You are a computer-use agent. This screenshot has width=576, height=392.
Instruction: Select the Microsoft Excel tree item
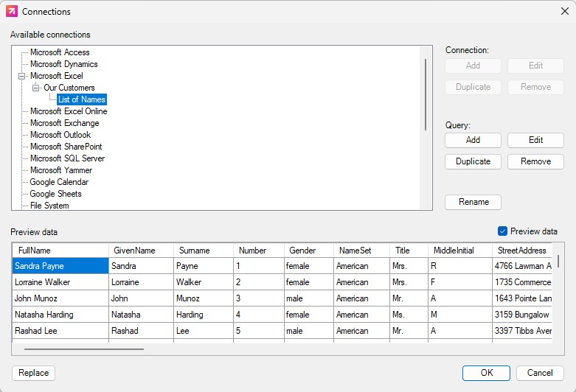57,76
